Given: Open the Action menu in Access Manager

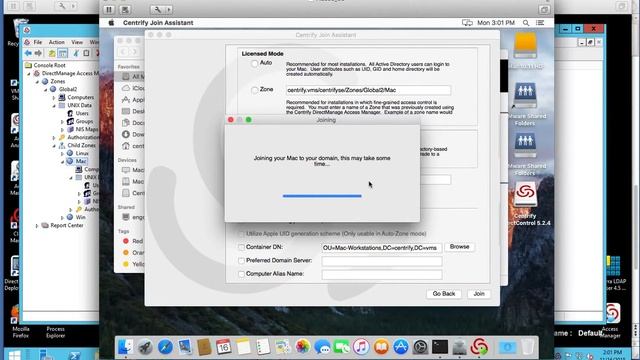Looking at the screenshot, I should click(x=57, y=42).
